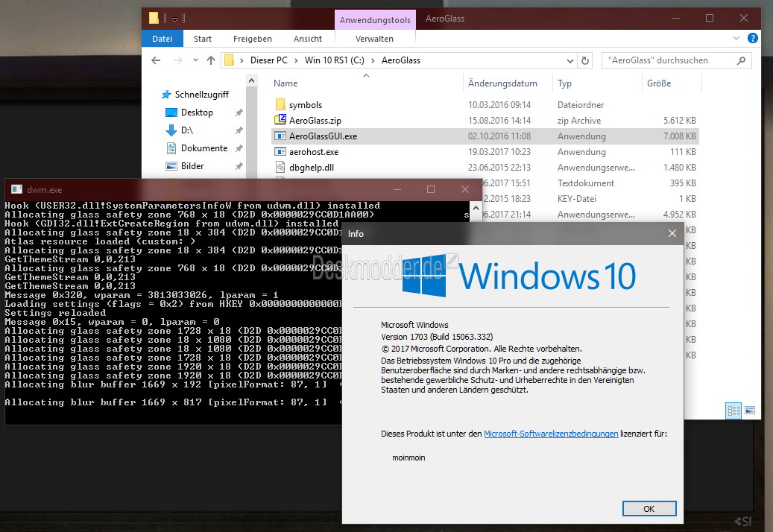The width and height of the screenshot is (773, 532).
Task: Open Explorer help question mark
Action: pyautogui.click(x=753, y=39)
